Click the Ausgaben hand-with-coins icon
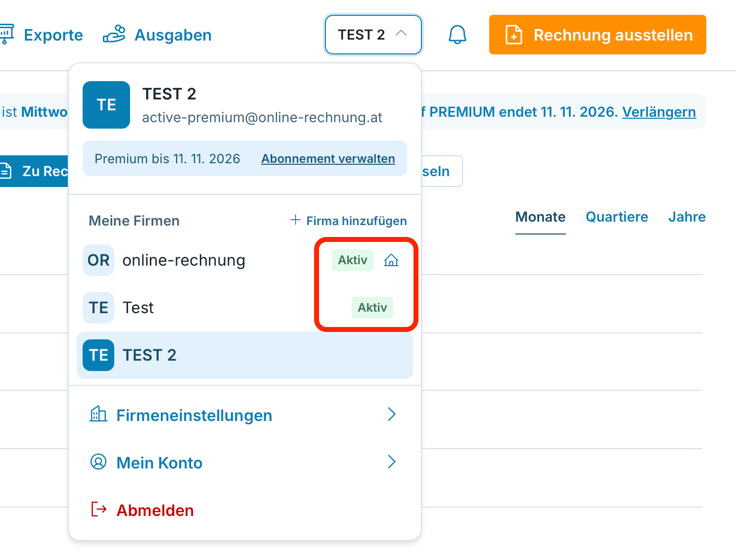Image resolution: width=736 pixels, height=560 pixels. point(114,35)
